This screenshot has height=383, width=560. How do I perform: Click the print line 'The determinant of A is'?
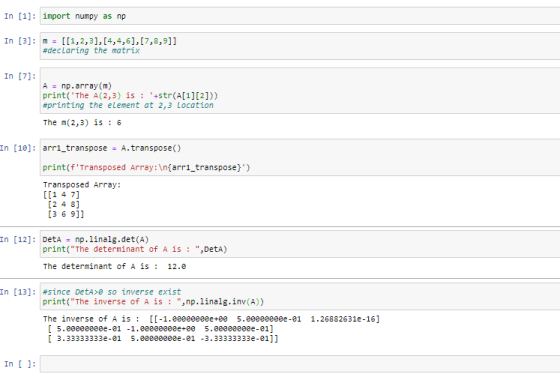tap(135, 249)
